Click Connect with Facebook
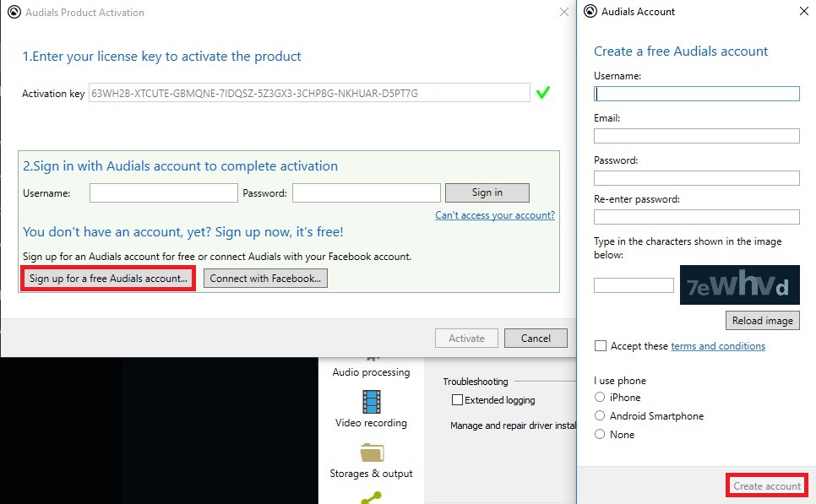Screen dimensions: 816x504 [x=265, y=278]
